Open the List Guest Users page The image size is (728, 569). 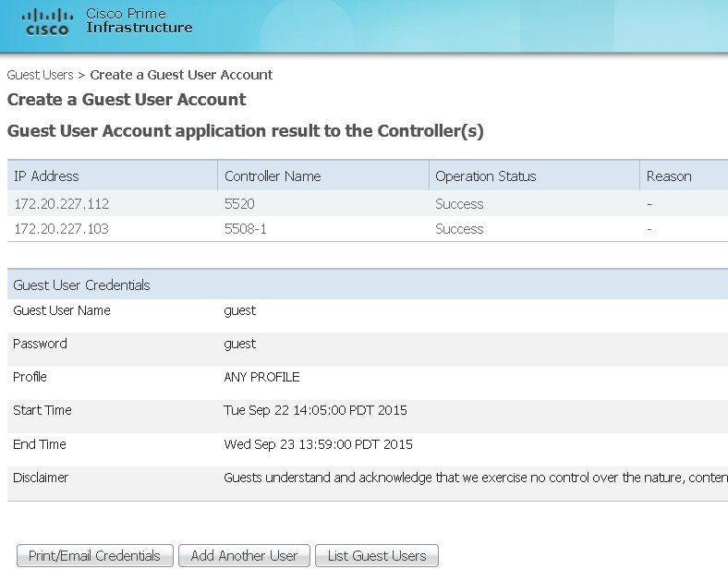pos(377,556)
